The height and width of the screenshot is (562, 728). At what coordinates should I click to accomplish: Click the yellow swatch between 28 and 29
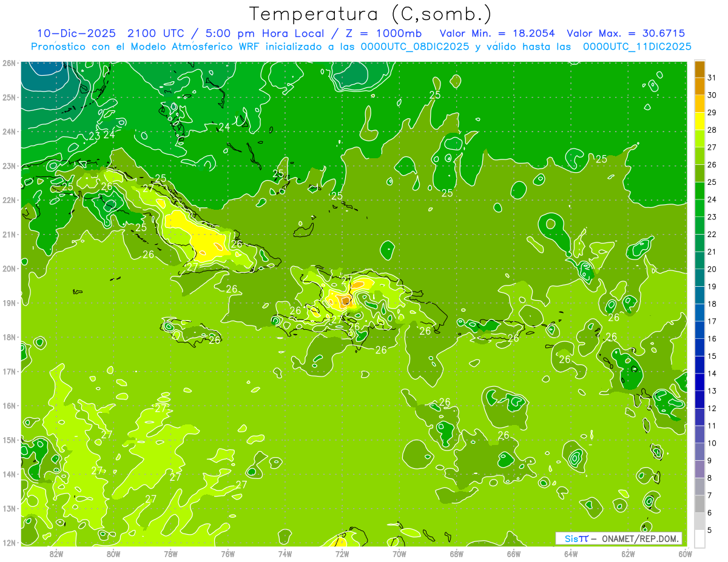coord(699,121)
